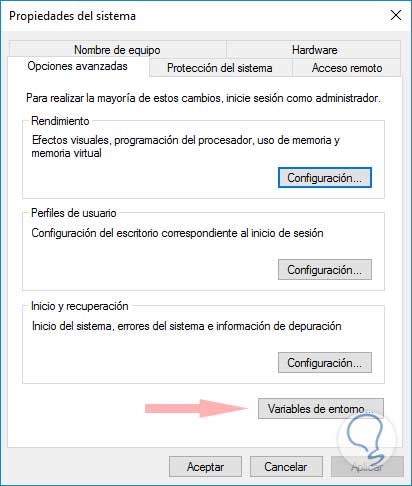Open Configuración under Inicio y recuperación
Screen dimensions: 412x486
point(325,363)
